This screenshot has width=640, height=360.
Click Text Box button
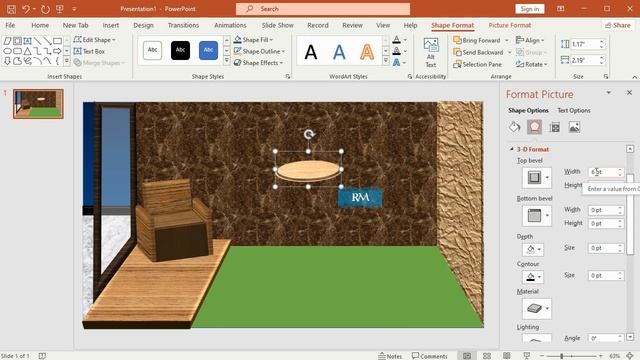pyautogui.click(x=89, y=51)
